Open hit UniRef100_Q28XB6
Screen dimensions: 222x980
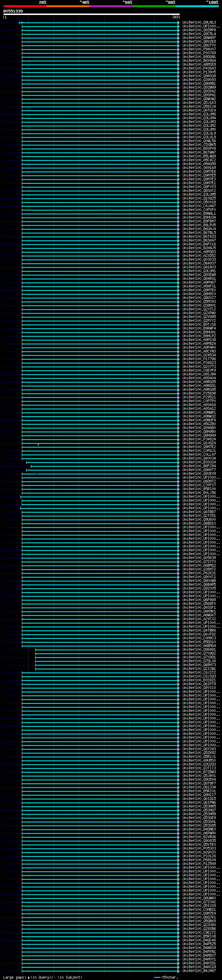[x=199, y=929]
